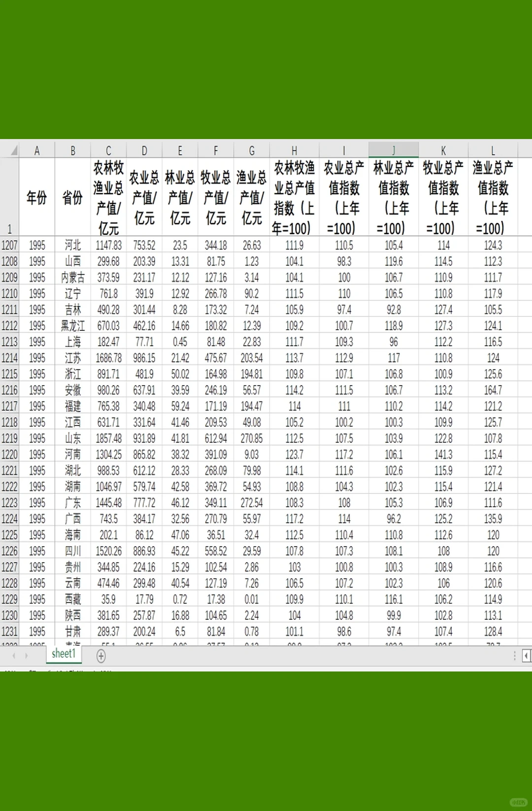Click cell value 128.4
Image resolution: width=532 pixels, height=811 pixels.
(x=493, y=632)
